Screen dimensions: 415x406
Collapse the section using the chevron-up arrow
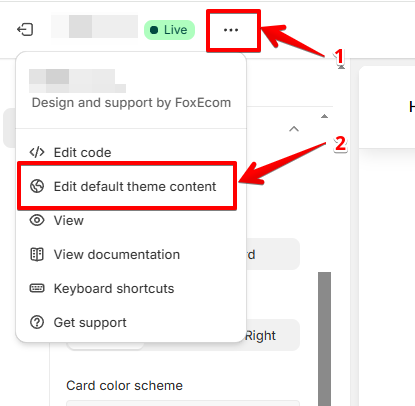click(294, 129)
